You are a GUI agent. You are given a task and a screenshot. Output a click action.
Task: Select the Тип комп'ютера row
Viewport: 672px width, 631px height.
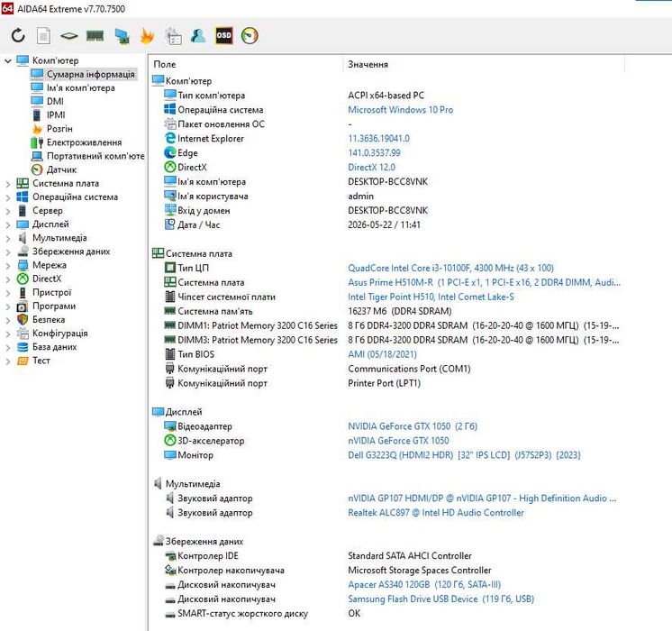click(388, 96)
